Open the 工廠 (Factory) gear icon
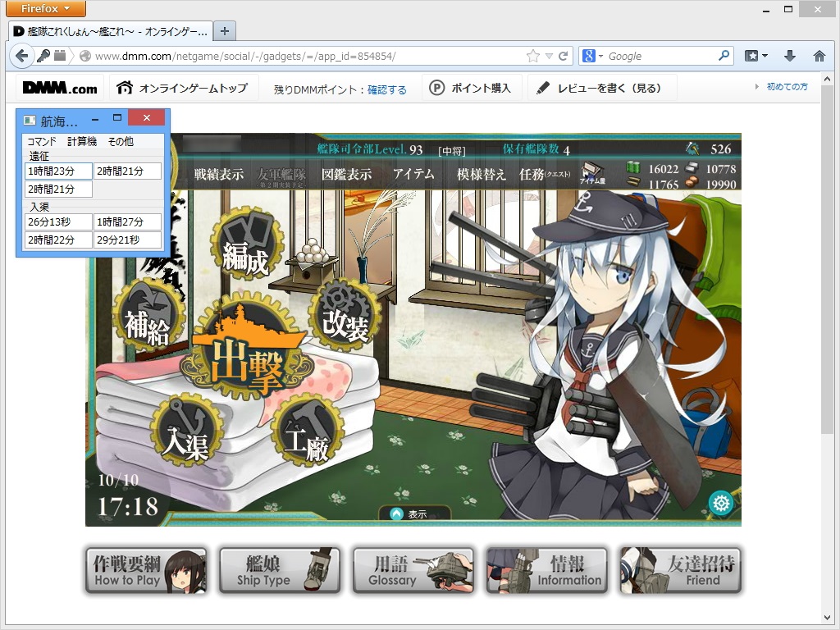840x630 pixels. pyautogui.click(x=307, y=431)
